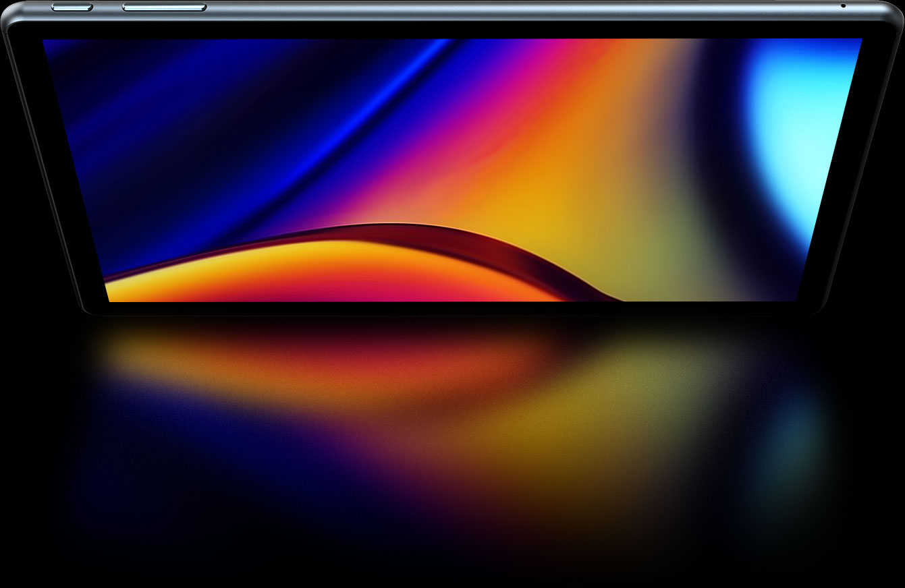This screenshot has height=588, width=905.
Task: Tap the bright blue diagonal streak on screen
Action: (378, 115)
